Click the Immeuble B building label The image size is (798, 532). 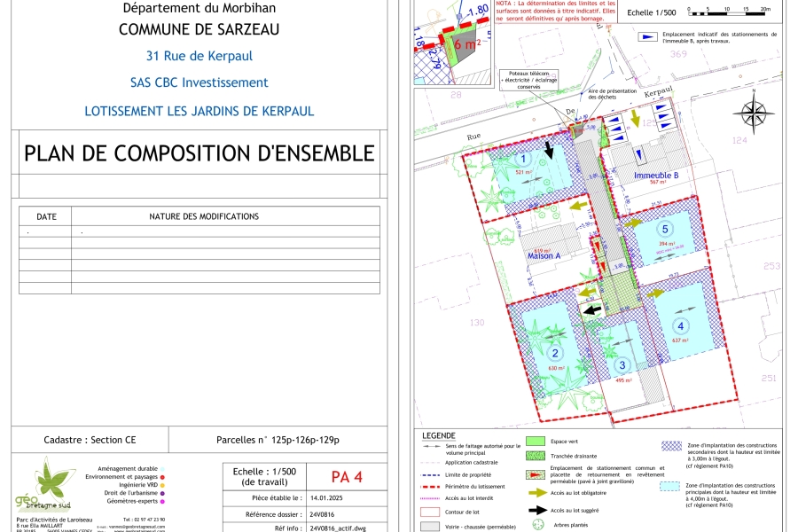(655, 176)
